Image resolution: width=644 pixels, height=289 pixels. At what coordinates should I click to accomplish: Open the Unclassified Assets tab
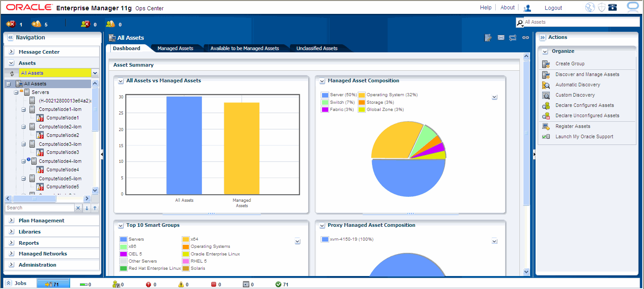pyautogui.click(x=317, y=48)
